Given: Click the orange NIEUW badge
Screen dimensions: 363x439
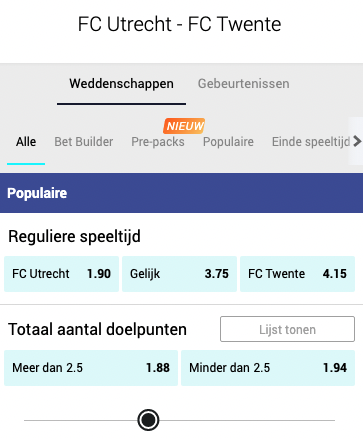Looking at the screenshot, I should 184,126.
